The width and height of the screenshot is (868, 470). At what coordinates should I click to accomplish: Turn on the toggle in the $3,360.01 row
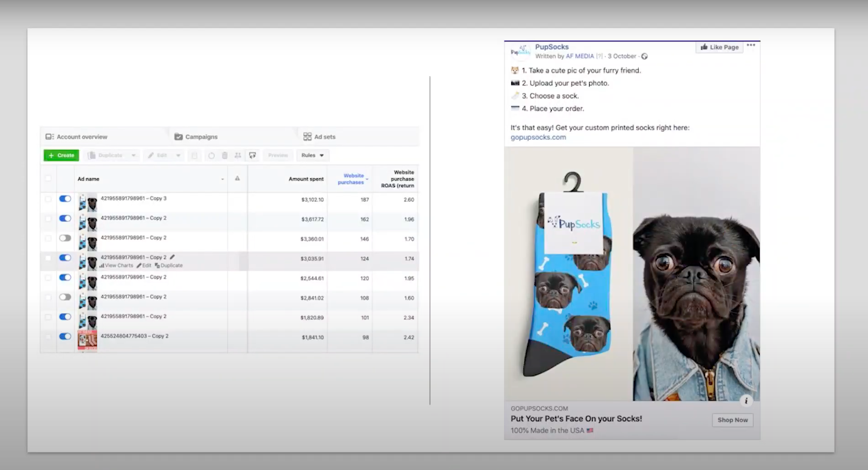pos(65,238)
